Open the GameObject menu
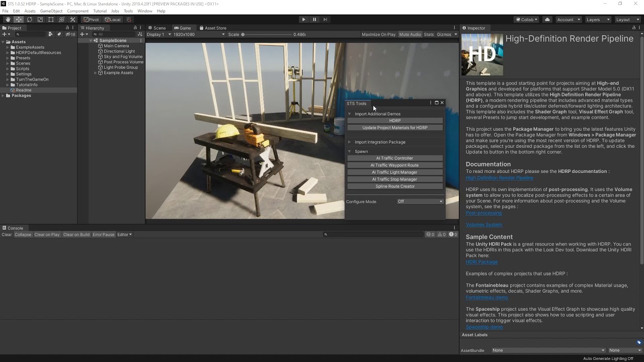644x362 pixels. pos(51,11)
